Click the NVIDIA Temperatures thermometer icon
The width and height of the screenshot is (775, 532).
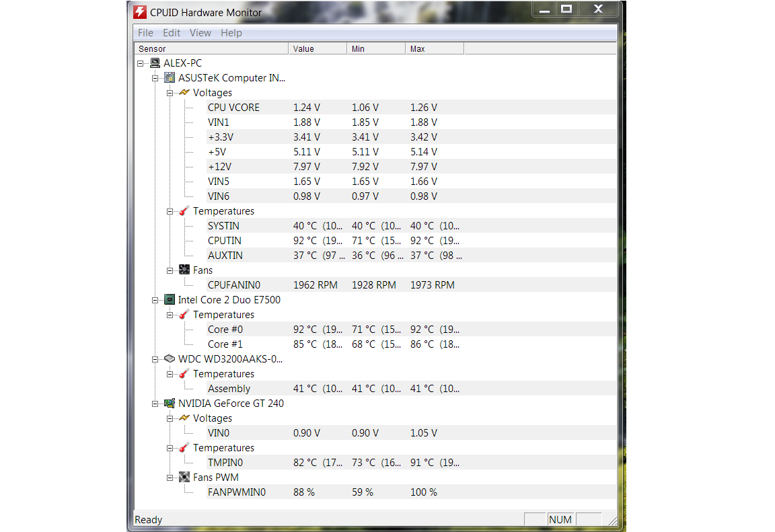184,447
